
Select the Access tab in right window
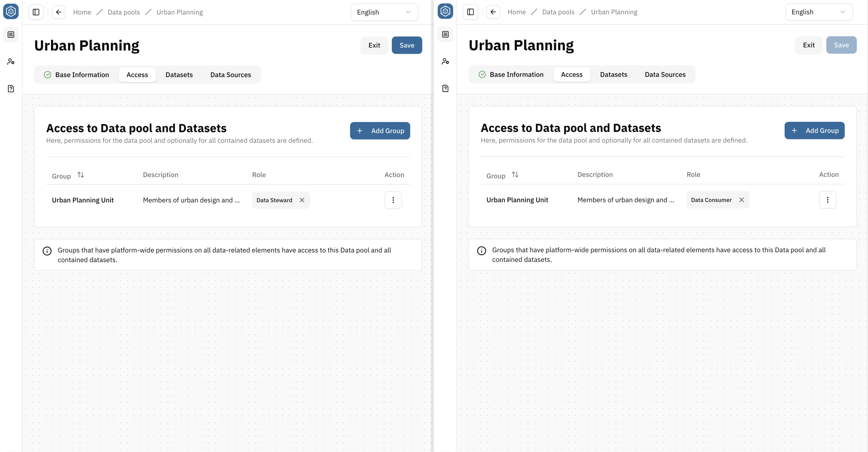click(572, 75)
